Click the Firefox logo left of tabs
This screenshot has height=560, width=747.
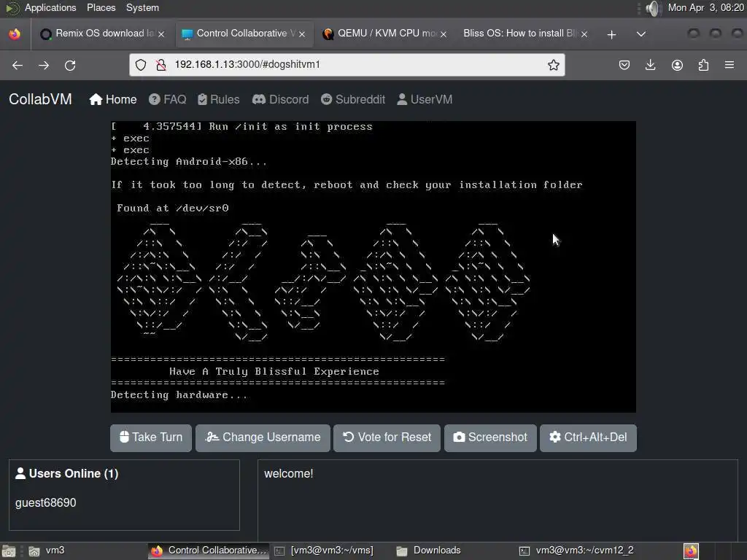tap(15, 34)
